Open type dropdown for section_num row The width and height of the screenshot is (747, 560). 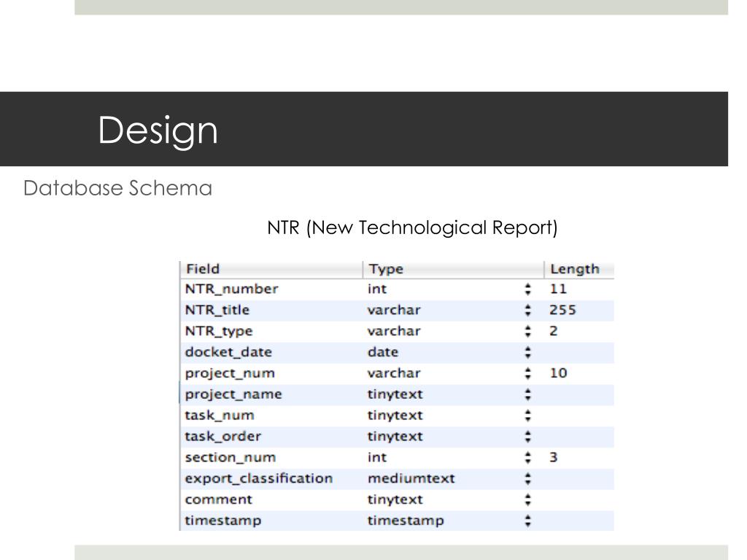coord(527,458)
